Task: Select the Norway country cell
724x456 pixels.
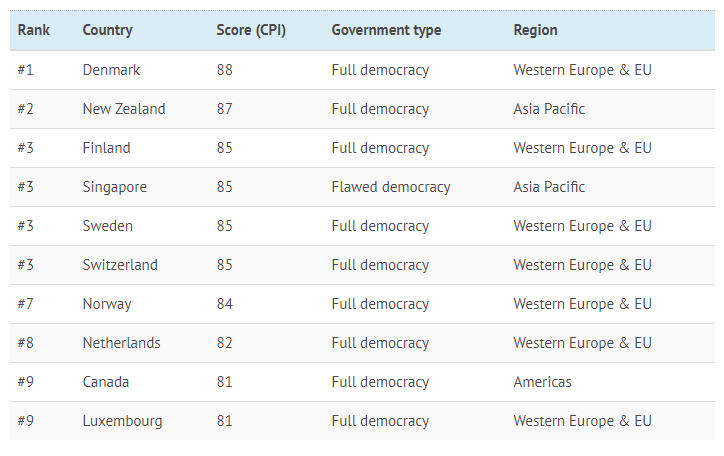Action: click(x=107, y=304)
